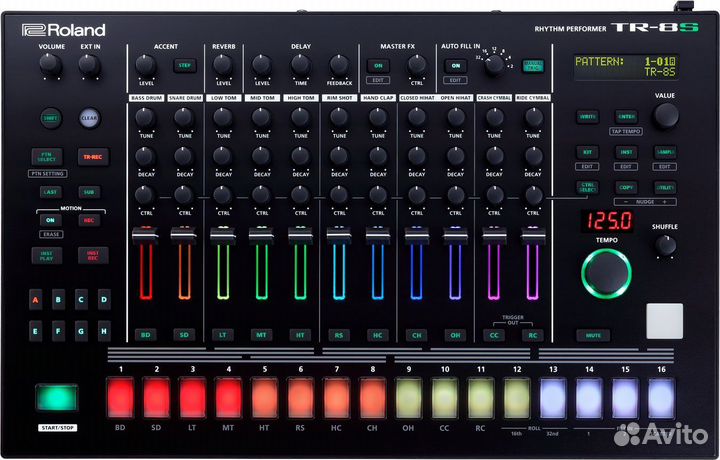Tap step button 8 (CH)

coord(372,398)
